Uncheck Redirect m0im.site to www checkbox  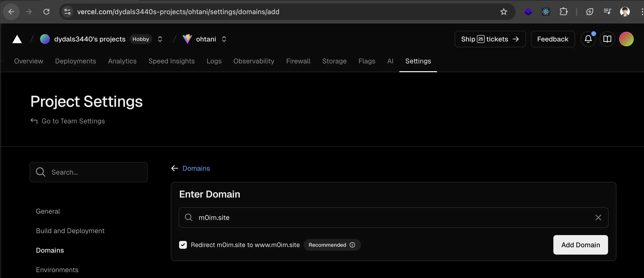[183, 245]
